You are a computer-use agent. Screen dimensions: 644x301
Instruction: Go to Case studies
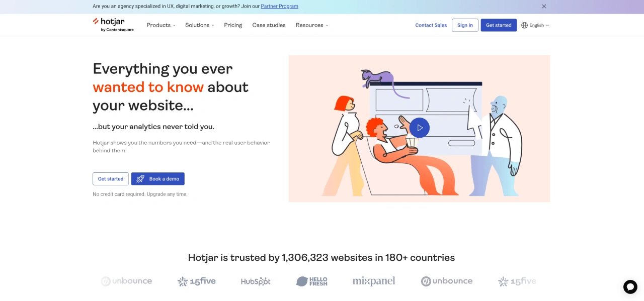[269, 25]
